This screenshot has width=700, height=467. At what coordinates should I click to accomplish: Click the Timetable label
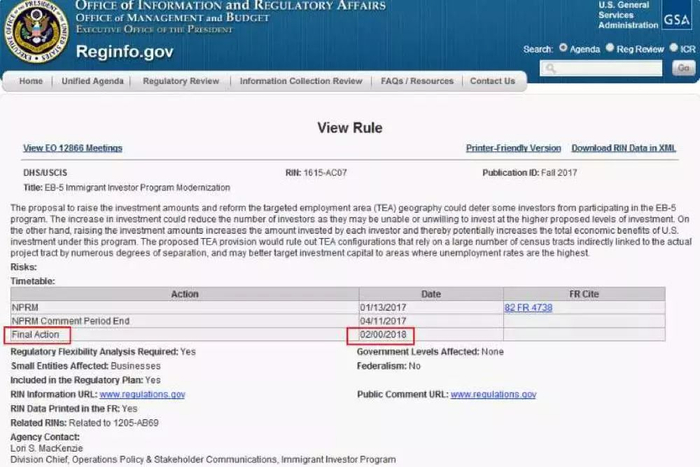pyautogui.click(x=33, y=281)
